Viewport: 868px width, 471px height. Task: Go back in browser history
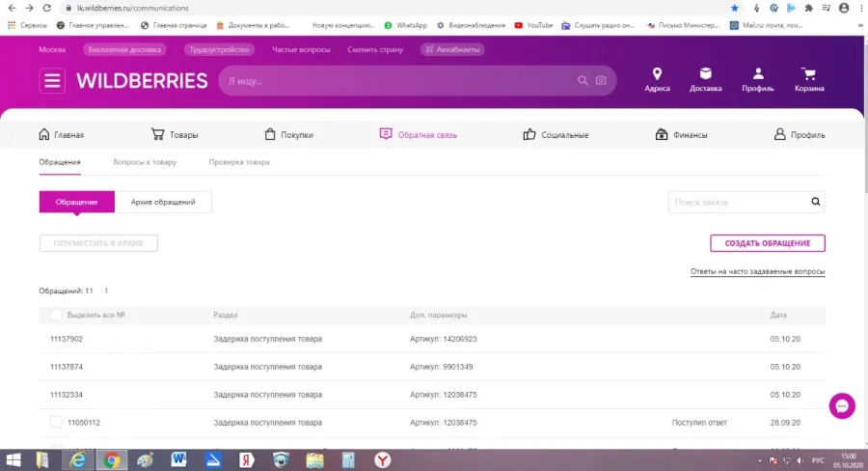pos(12,8)
